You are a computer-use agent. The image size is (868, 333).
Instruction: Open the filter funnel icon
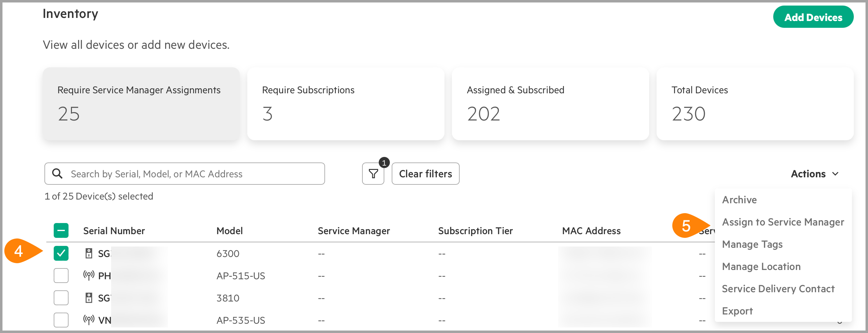tap(373, 174)
